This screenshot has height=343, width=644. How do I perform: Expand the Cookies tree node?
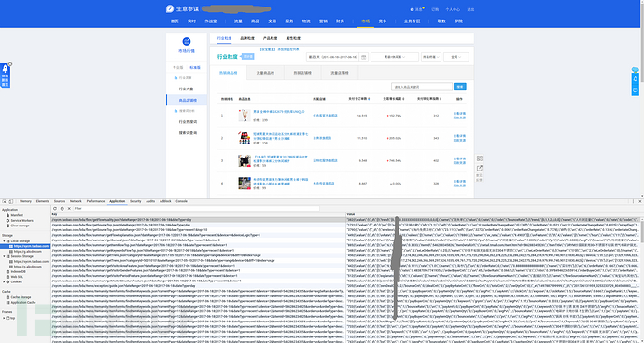coord(4,281)
